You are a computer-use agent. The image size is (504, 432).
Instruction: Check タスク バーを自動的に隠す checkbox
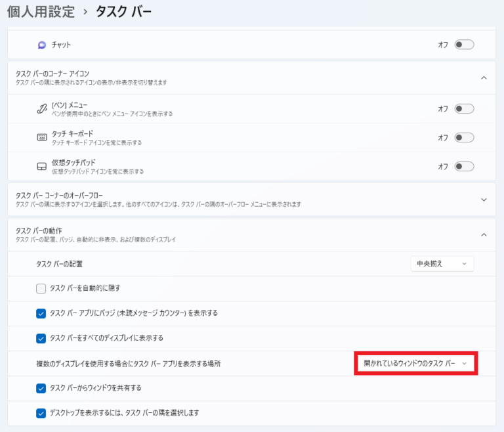tap(41, 288)
